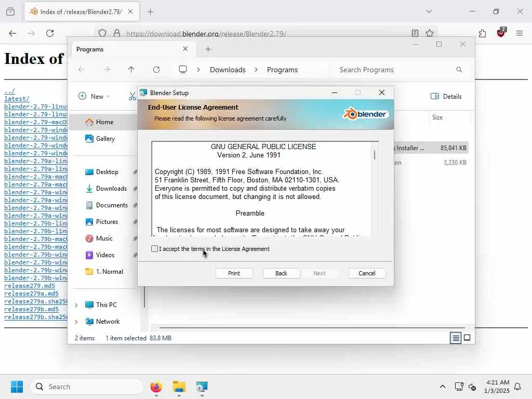This screenshot has width=532, height=399.
Task: Click Programs in the Explorer breadcrumb
Action: [282, 70]
